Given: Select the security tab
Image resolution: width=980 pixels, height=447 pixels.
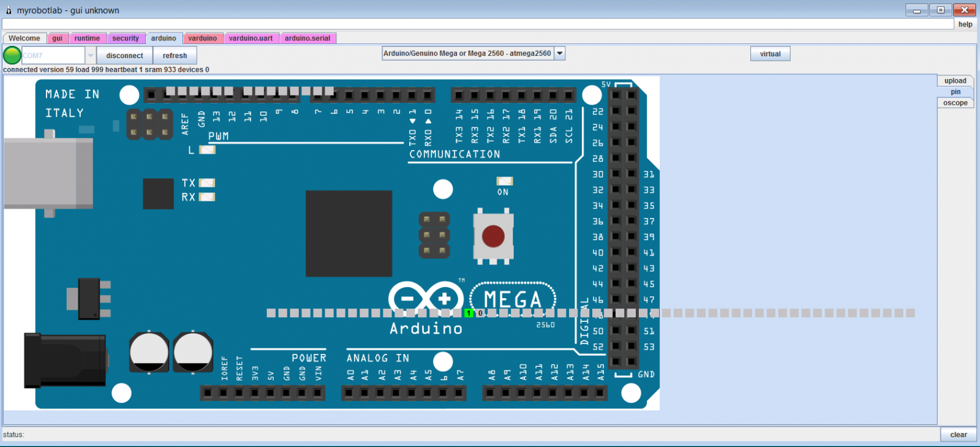Looking at the screenshot, I should click(x=126, y=38).
